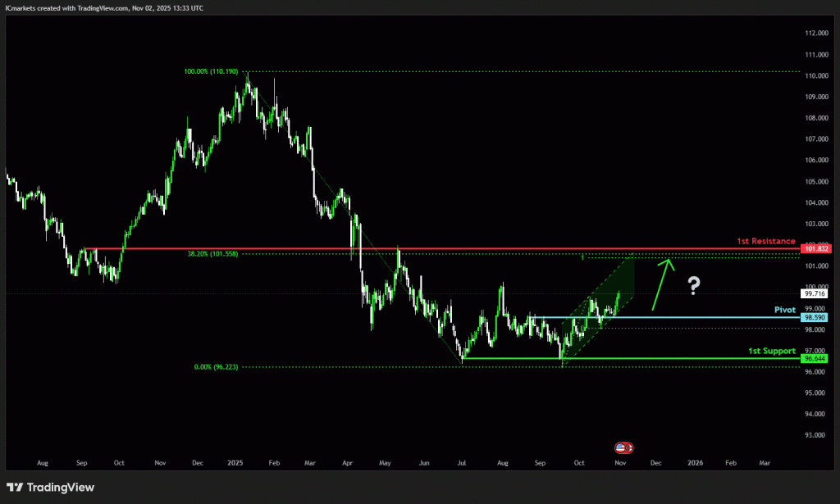Select the Pivot text label
This screenshot has height=504, width=840.
pos(785,310)
